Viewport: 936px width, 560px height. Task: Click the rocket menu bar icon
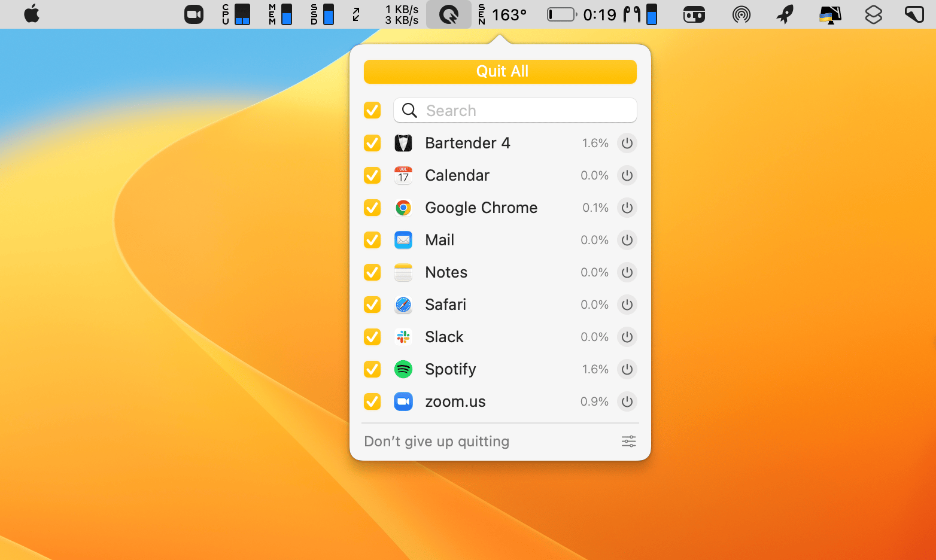785,14
